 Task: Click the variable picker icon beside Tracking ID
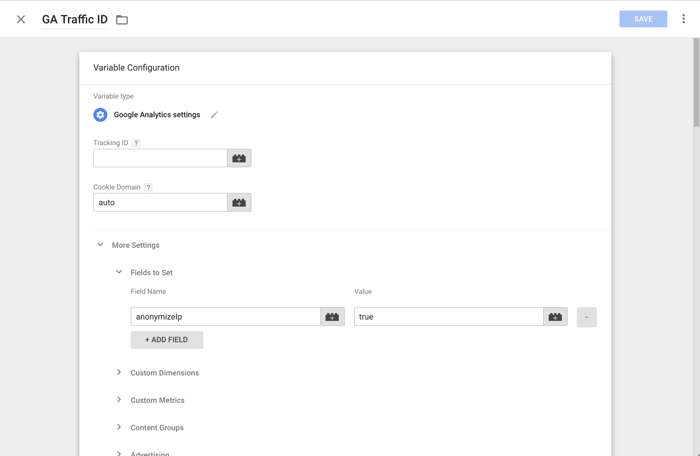239,158
